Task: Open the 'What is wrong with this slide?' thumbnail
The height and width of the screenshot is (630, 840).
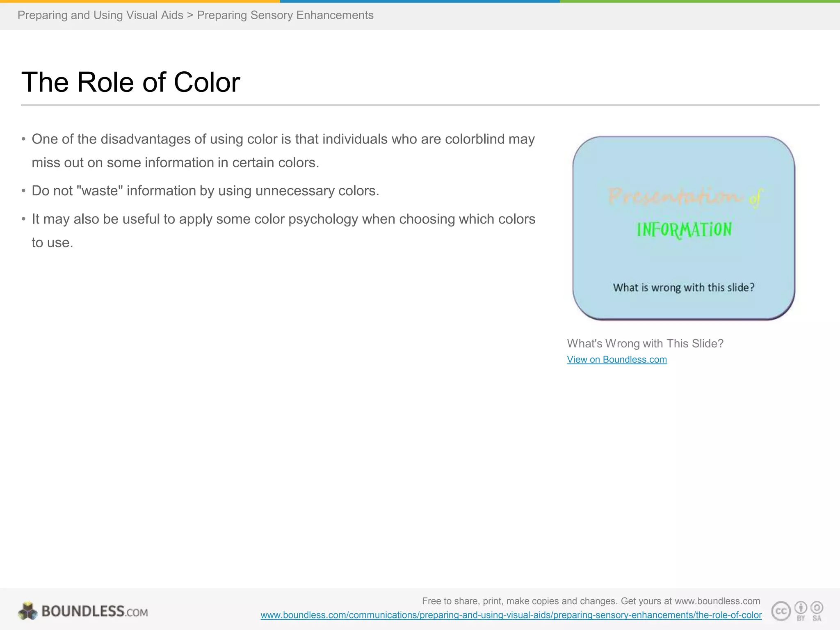Action: tap(684, 228)
